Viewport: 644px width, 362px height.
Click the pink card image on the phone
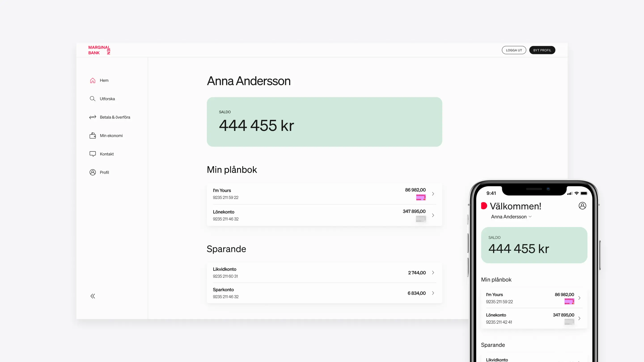tap(569, 301)
